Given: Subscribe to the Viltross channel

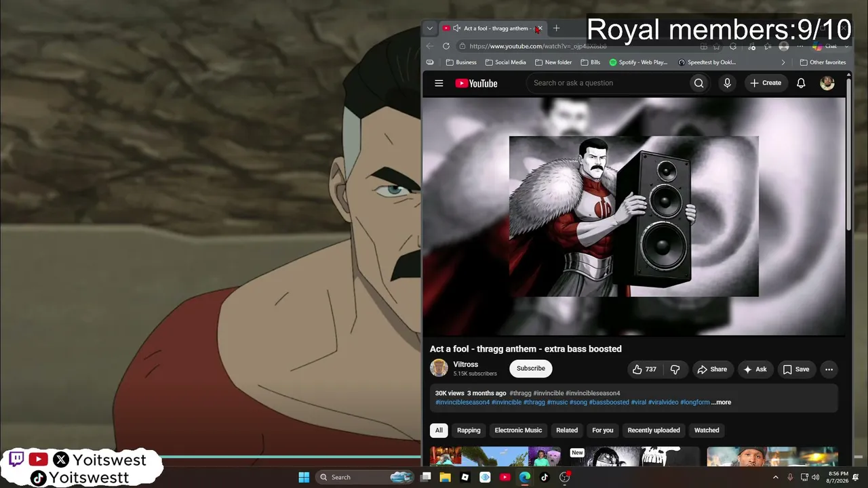Looking at the screenshot, I should tap(531, 369).
